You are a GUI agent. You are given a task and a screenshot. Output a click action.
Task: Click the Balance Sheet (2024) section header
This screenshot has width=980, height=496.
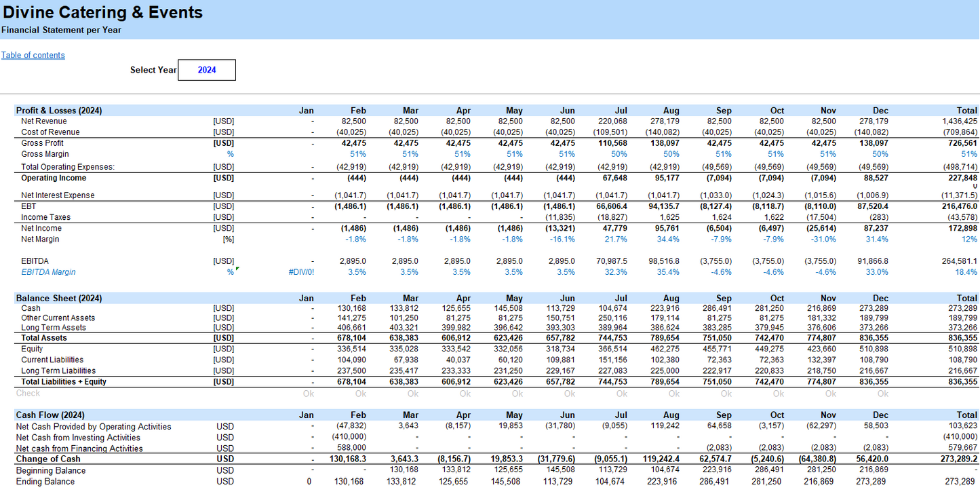59,299
